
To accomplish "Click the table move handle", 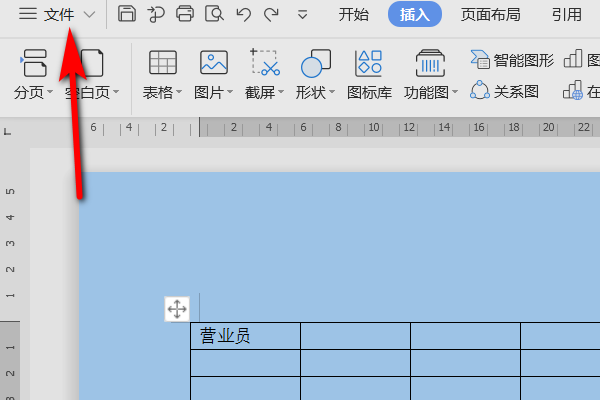I will [177, 309].
